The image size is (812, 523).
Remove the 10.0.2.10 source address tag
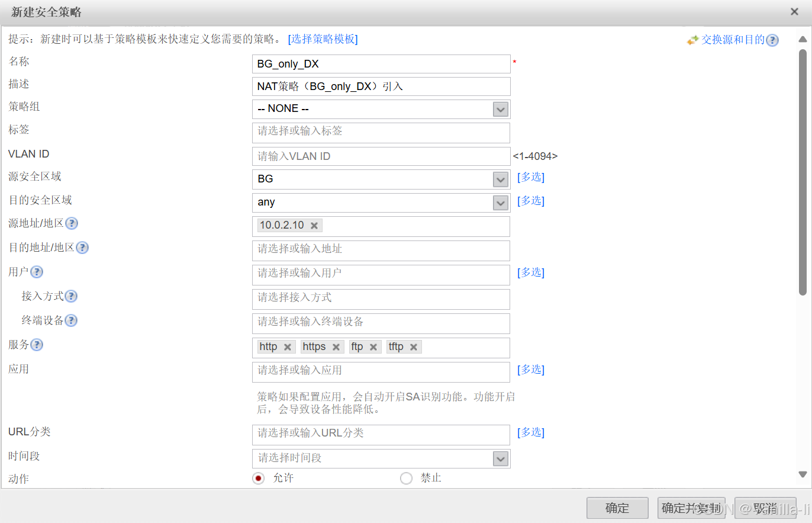(314, 226)
